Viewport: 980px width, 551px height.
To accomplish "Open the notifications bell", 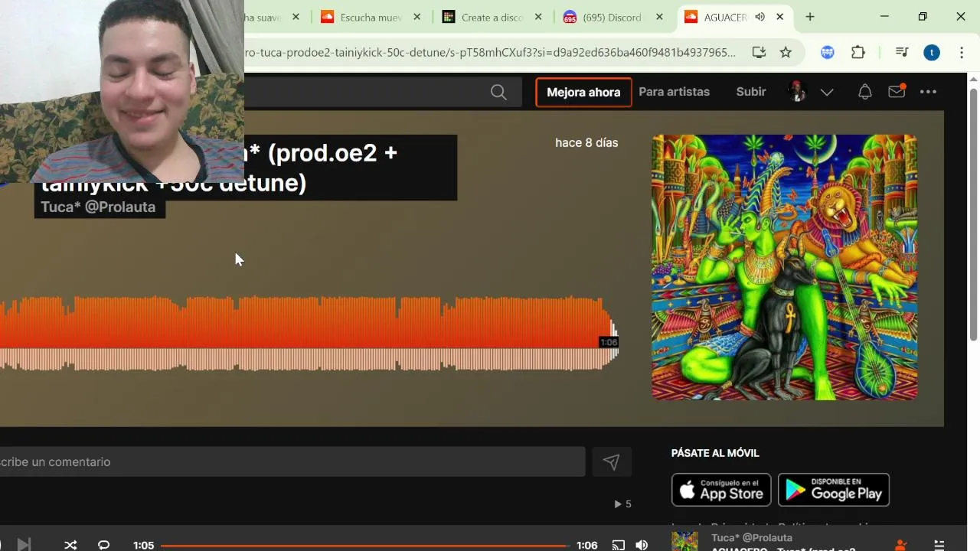I will click(864, 92).
